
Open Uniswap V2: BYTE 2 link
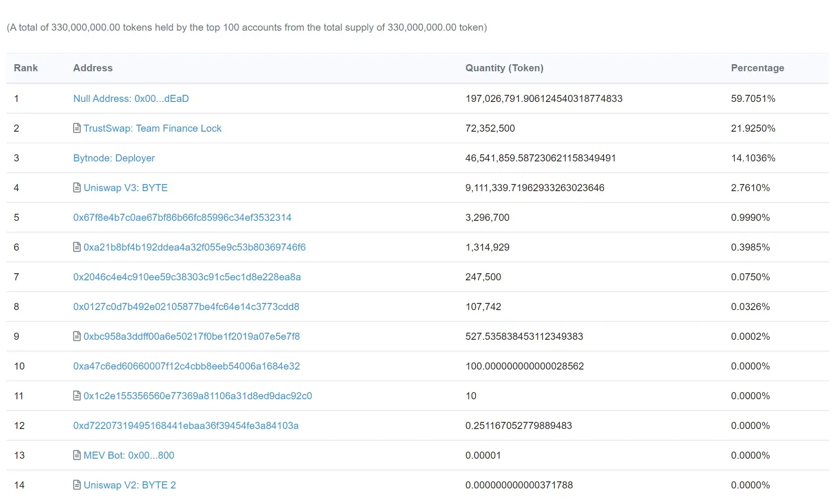[130, 485]
